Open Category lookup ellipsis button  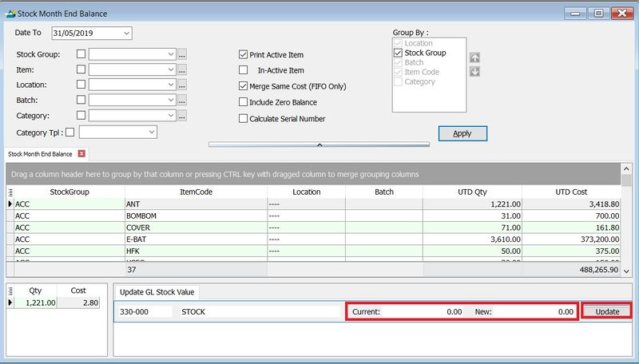point(182,116)
